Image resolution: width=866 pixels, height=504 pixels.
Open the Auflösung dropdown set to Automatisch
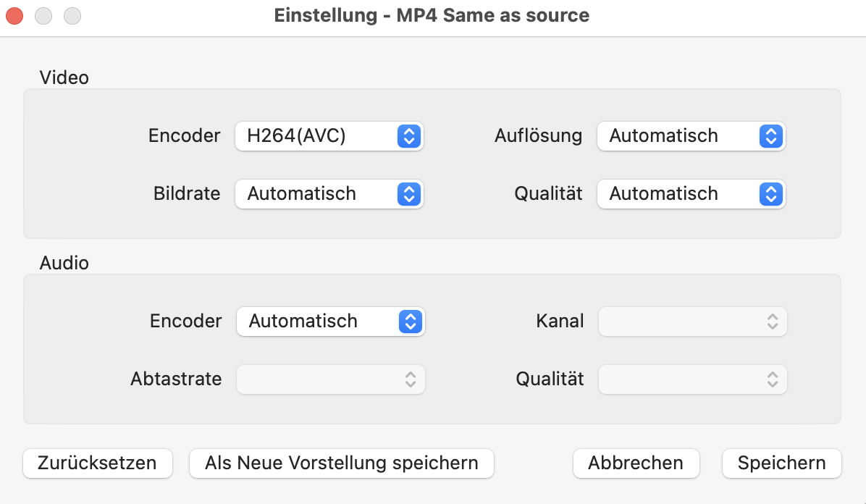[681, 135]
